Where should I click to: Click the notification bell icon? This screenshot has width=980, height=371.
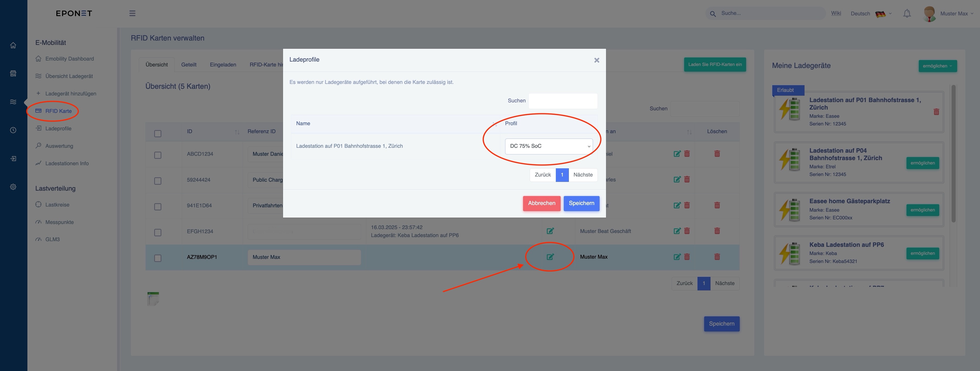[907, 14]
